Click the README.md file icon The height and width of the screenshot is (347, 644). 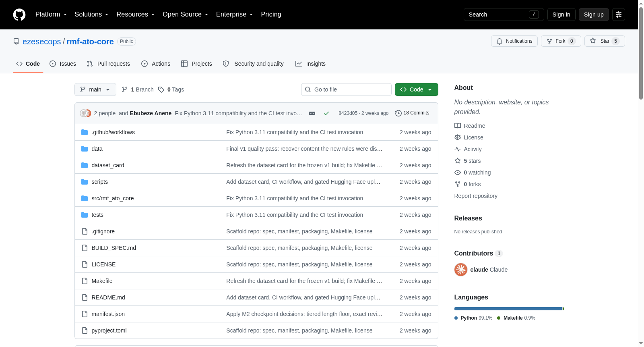click(x=85, y=297)
